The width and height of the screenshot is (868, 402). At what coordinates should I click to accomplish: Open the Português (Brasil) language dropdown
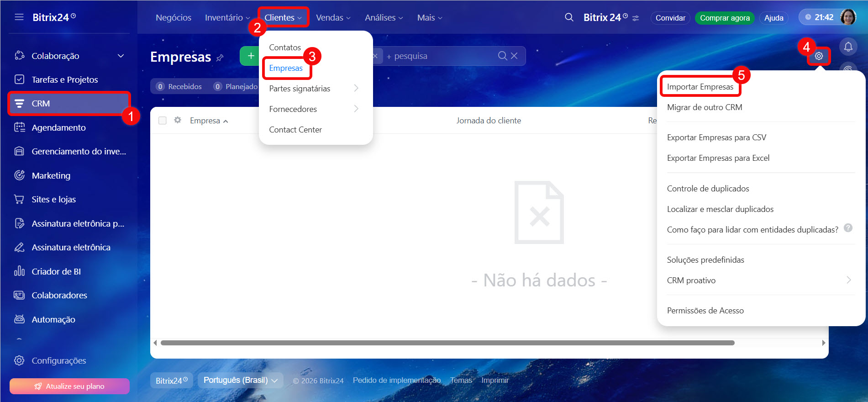[240, 380]
